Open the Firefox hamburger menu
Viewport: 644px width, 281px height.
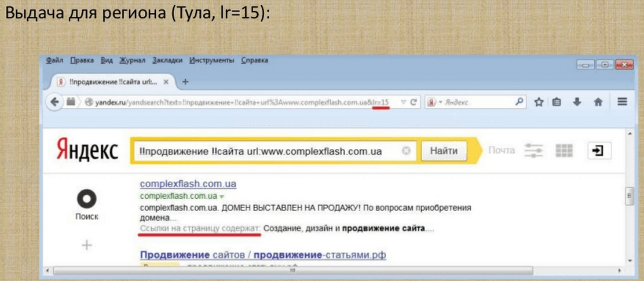pos(622,101)
